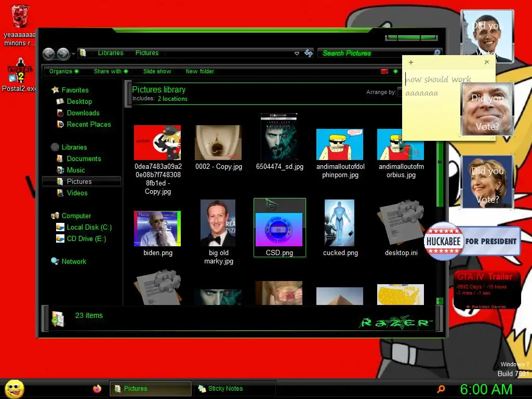Delete the sticky note with X
This screenshot has width=532, height=399.
(x=486, y=62)
